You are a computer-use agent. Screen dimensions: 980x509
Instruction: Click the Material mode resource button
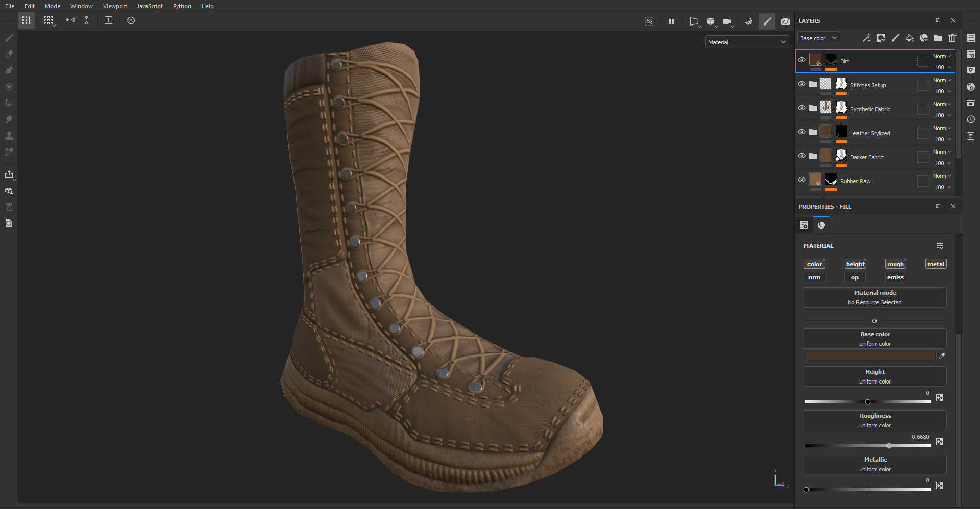875,297
